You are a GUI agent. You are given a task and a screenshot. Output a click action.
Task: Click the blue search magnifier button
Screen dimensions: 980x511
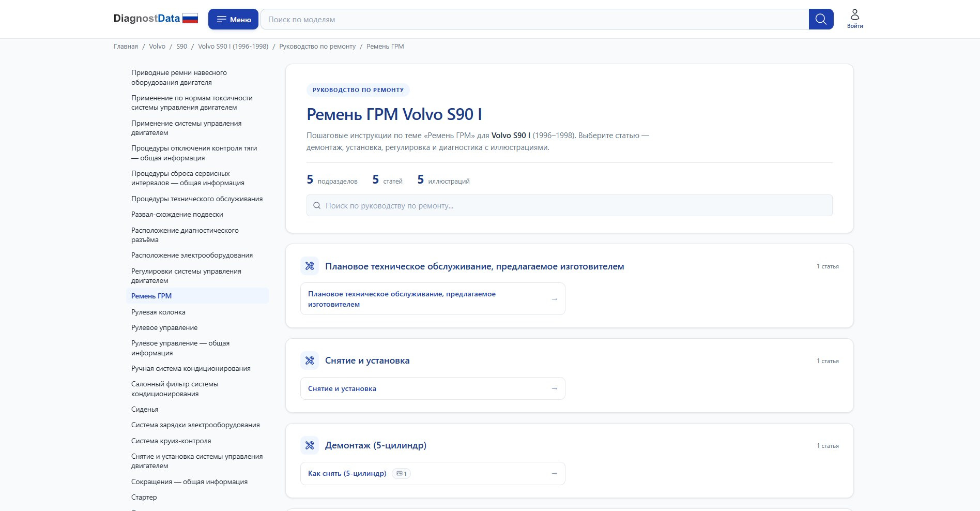[821, 19]
